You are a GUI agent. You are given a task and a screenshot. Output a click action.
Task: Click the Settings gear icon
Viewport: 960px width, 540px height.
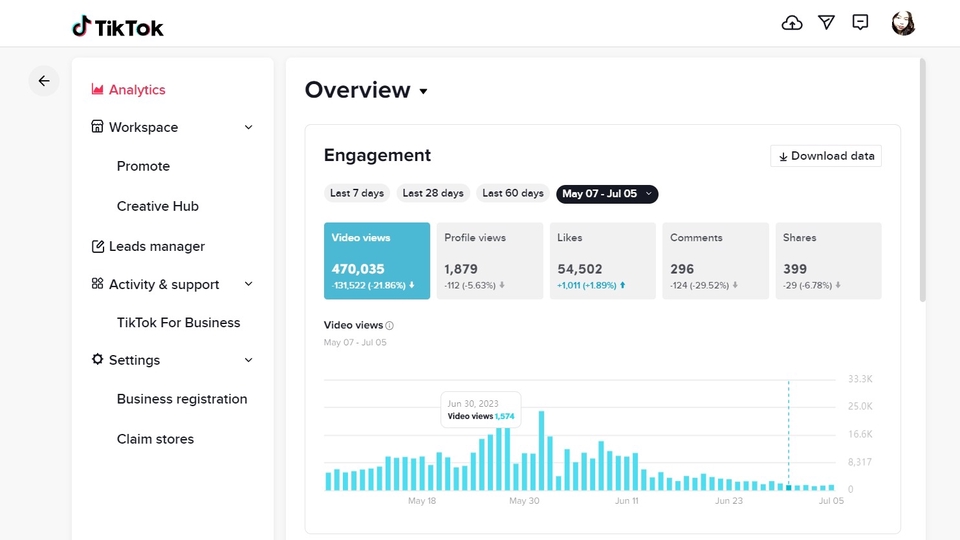(97, 359)
